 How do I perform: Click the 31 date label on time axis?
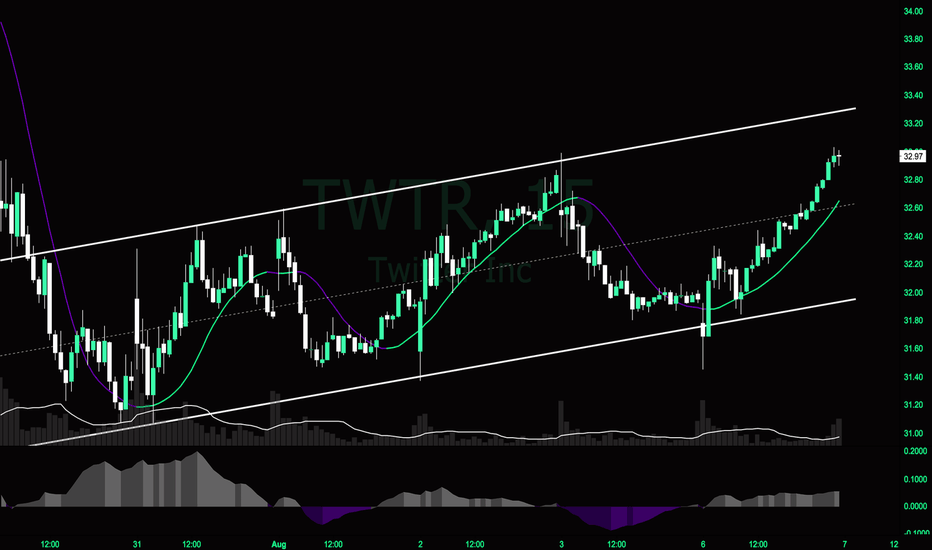click(137, 544)
